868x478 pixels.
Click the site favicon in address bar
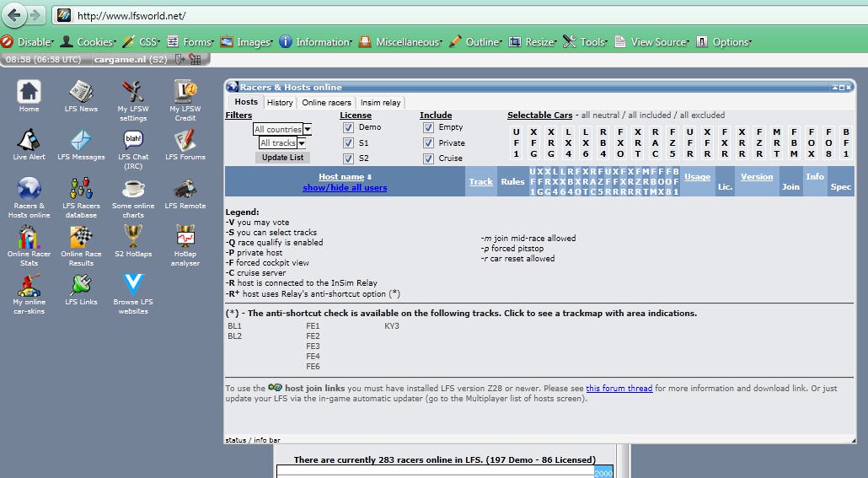coord(64,15)
